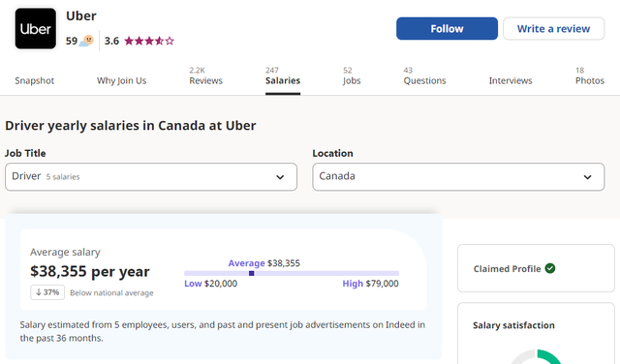620x364 pixels.
Task: Click the 'Salary satisfaction' heading
Action: coord(513,325)
